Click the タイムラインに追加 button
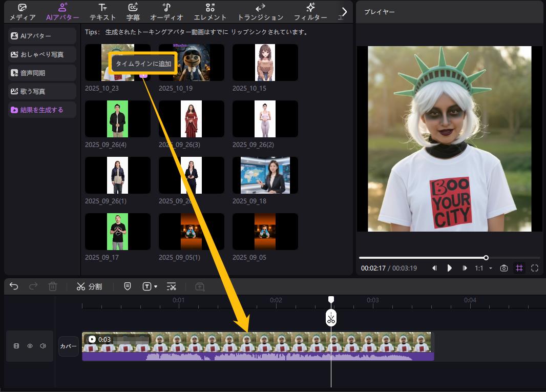Screen dimensions: 546x392 coord(143,64)
